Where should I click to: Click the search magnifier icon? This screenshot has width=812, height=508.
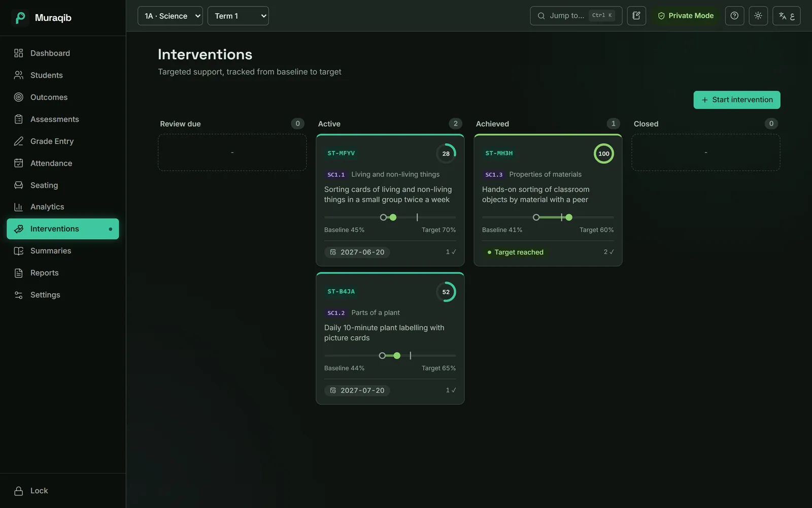tap(542, 16)
